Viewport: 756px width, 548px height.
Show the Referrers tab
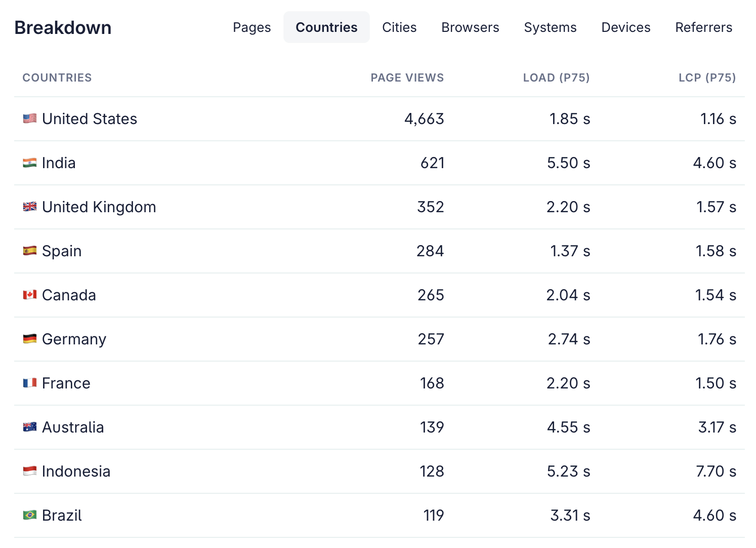click(703, 27)
